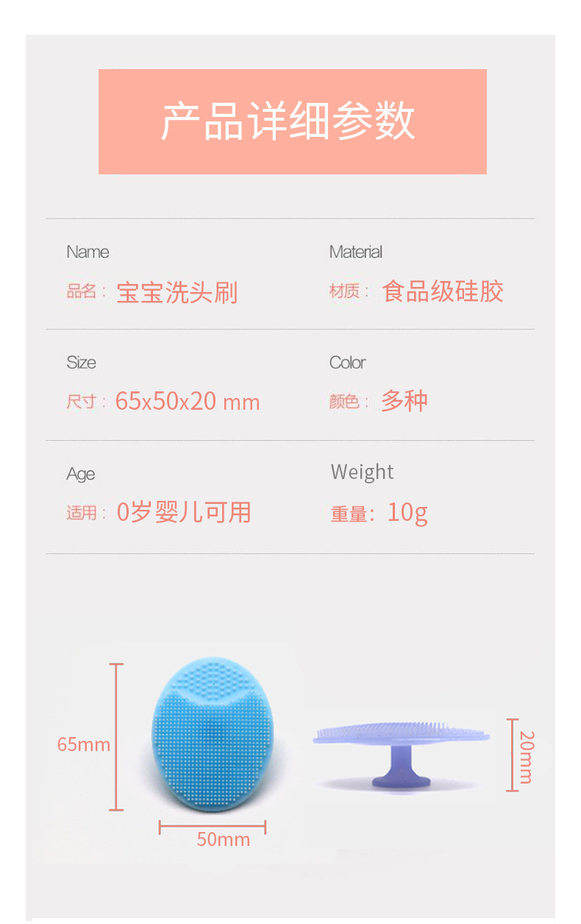This screenshot has width=581, height=924.
Task: Click the Weight heading label
Action: point(362,472)
